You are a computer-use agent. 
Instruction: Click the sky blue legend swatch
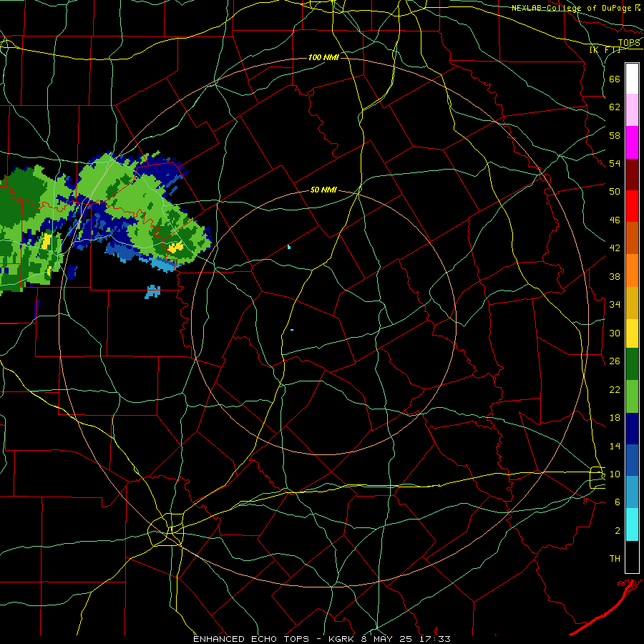[632, 492]
